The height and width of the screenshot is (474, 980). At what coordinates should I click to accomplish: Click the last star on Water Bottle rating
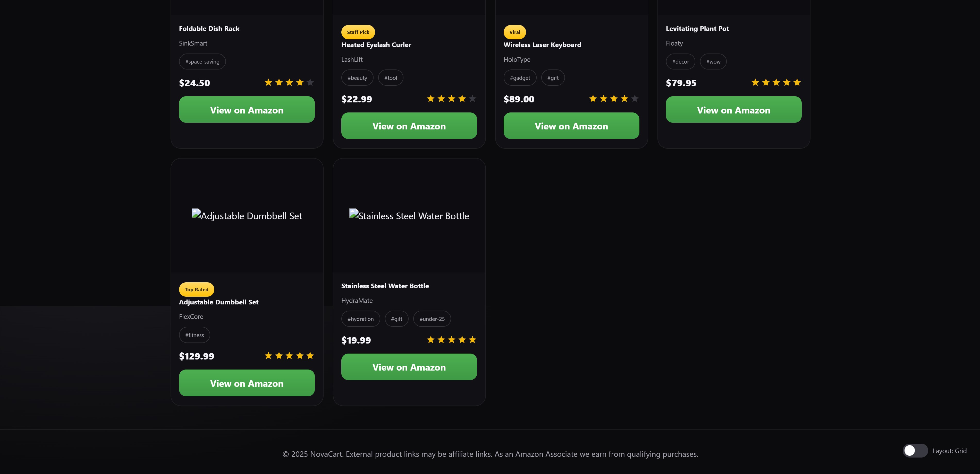tap(472, 340)
